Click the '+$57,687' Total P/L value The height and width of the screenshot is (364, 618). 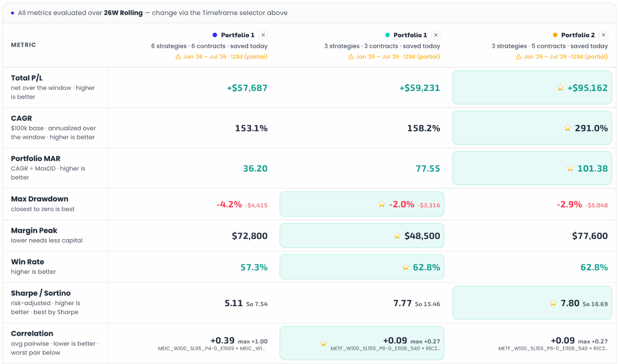(247, 88)
